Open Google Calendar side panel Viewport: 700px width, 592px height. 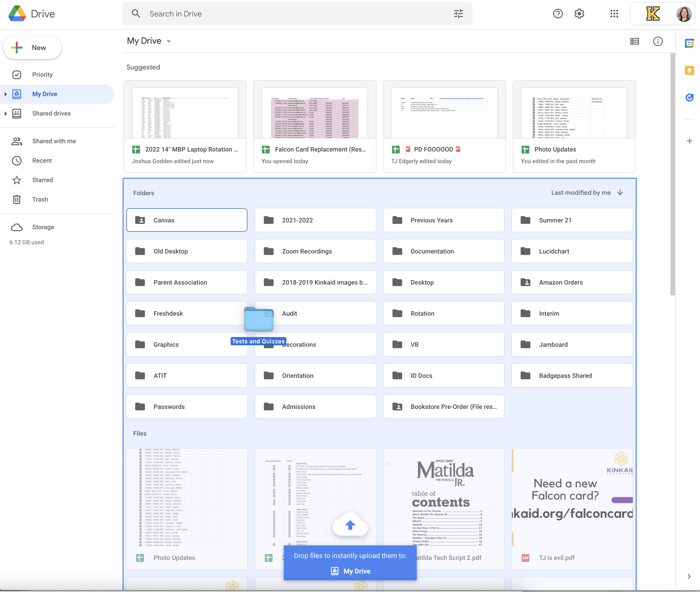[x=689, y=43]
